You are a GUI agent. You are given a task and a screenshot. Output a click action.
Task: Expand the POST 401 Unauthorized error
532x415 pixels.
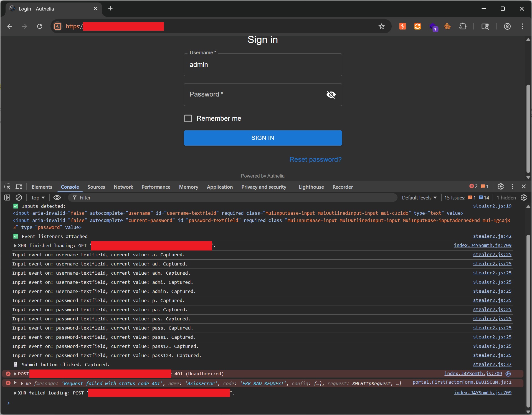[x=15, y=374]
